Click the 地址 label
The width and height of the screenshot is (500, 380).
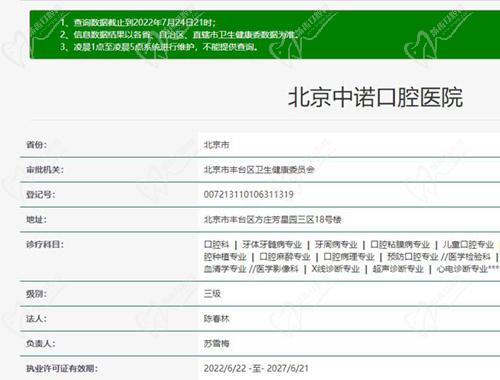[36, 219]
